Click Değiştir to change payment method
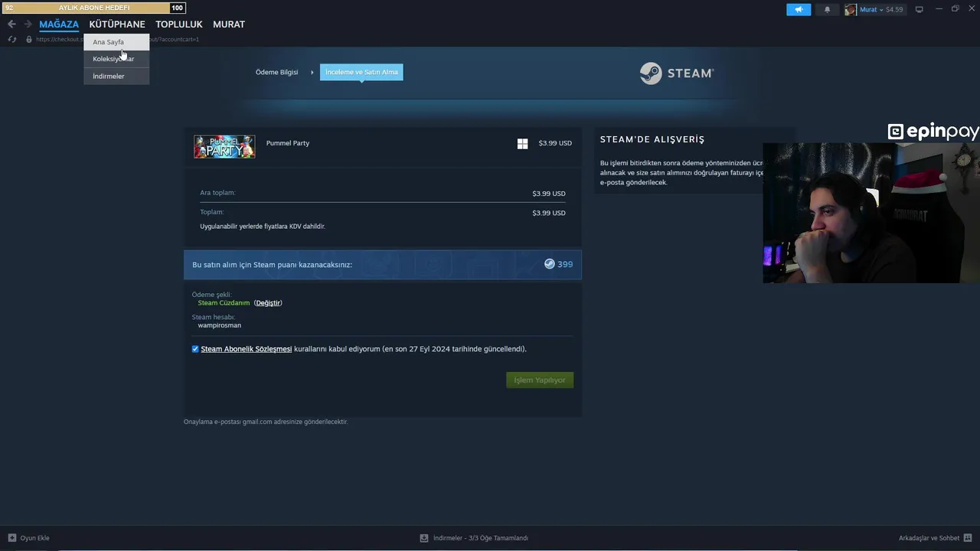 tap(268, 303)
